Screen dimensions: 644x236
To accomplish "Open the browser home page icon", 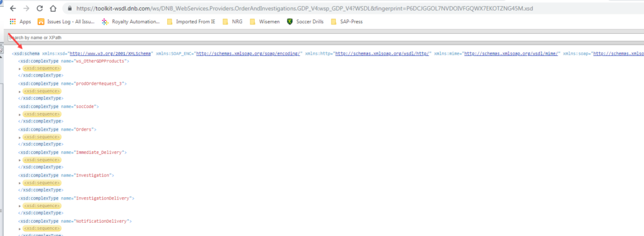I will (53, 8).
